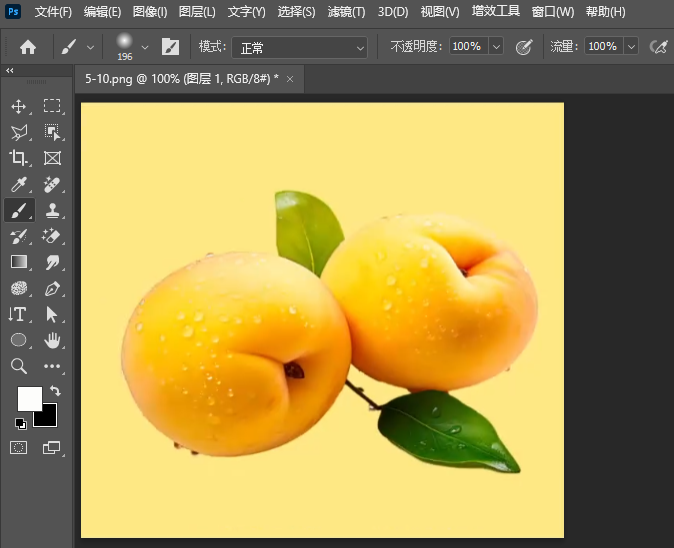674x548 pixels.
Task: Open the blend mode 正常 dropdown
Action: click(x=300, y=47)
